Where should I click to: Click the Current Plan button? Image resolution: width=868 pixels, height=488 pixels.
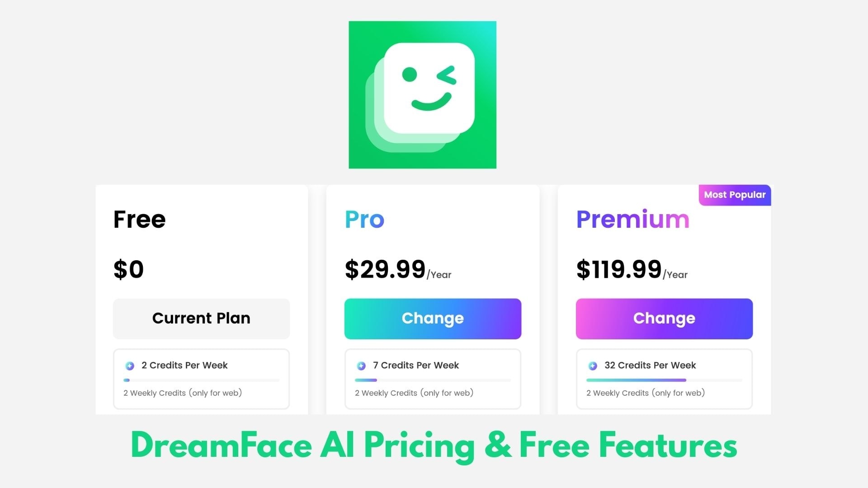tap(201, 318)
